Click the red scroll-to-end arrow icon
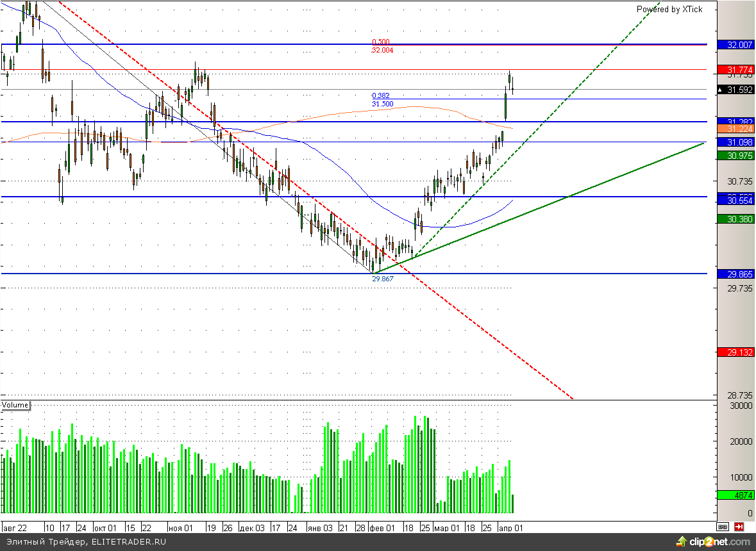756x551 pixels. 739,527
